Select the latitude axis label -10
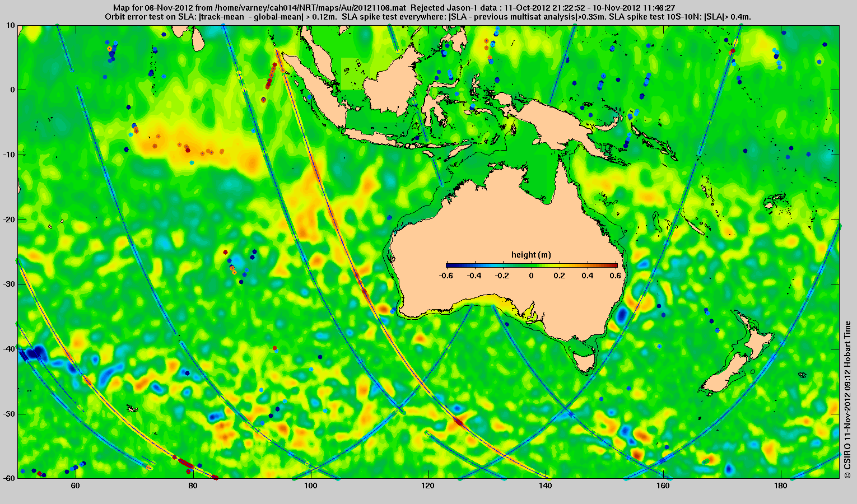Image resolution: width=857 pixels, height=504 pixels. pyautogui.click(x=9, y=155)
